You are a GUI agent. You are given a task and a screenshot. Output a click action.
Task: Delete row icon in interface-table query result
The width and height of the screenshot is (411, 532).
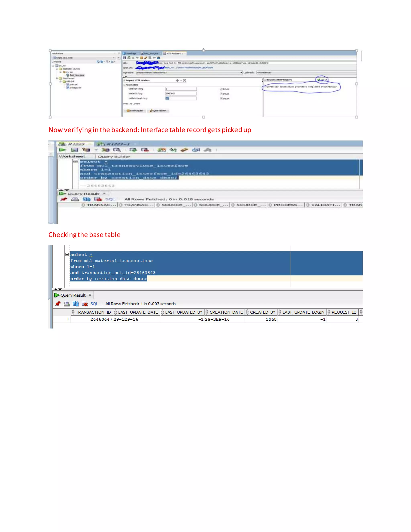(x=98, y=199)
